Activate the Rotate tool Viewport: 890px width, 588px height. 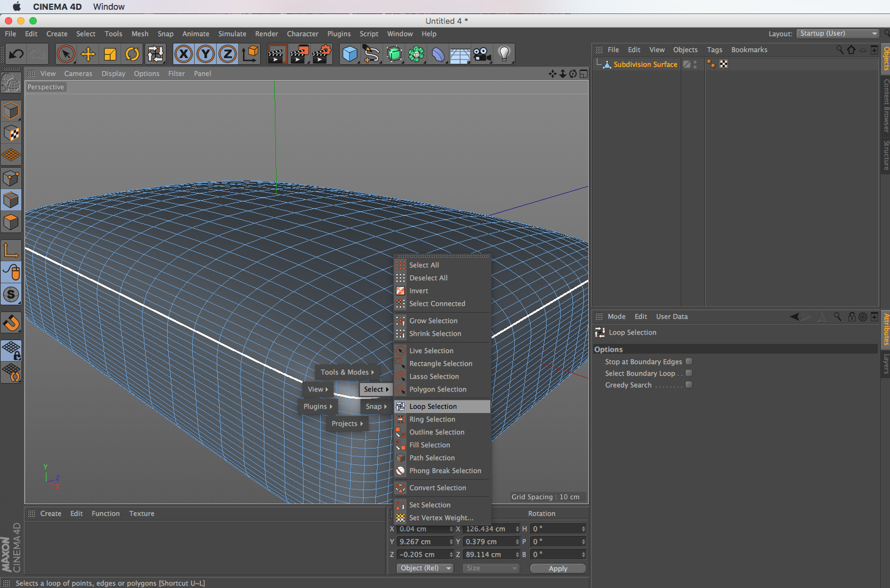point(132,54)
